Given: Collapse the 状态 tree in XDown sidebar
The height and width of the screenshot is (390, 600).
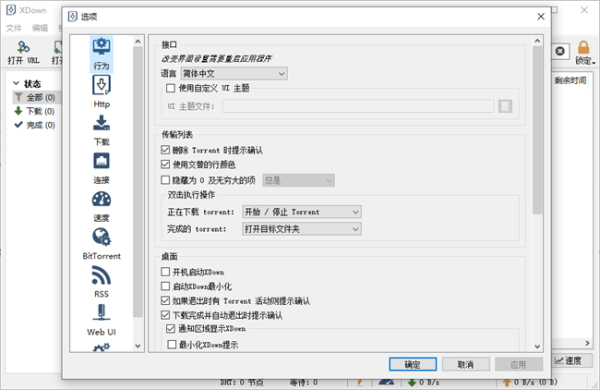Looking at the screenshot, I should [x=16, y=83].
